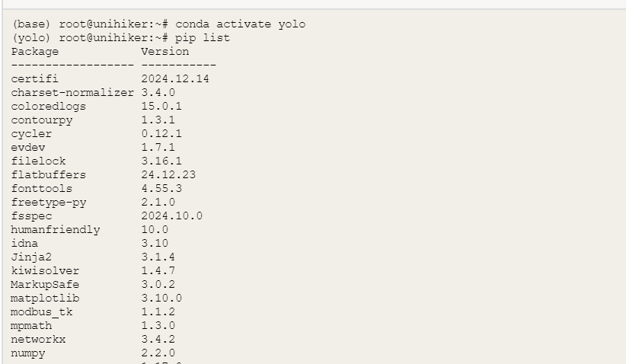Click the filelock version 3.16.1

161,161
